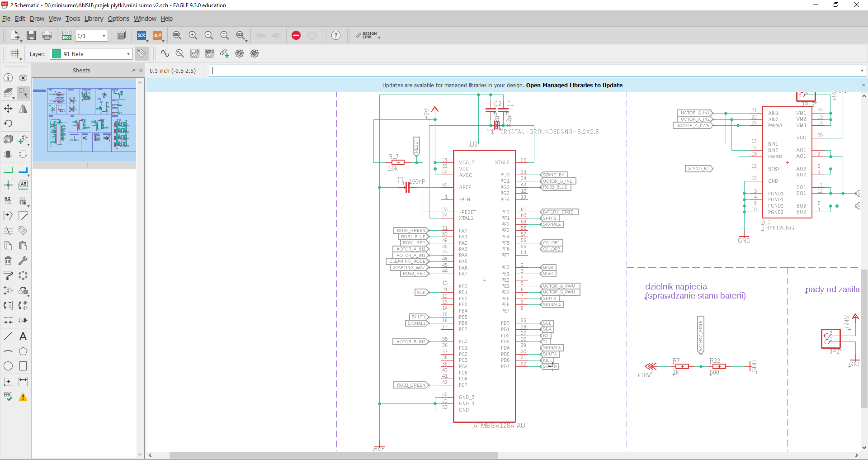Click the Move tool
This screenshot has width=868, height=460.
[x=8, y=109]
